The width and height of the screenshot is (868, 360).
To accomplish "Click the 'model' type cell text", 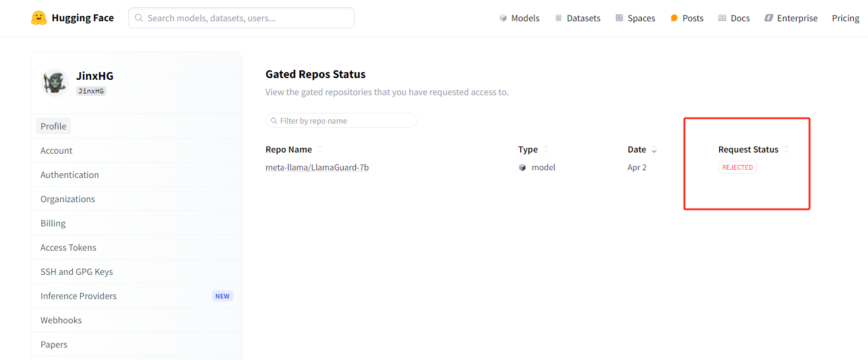I will 543,167.
